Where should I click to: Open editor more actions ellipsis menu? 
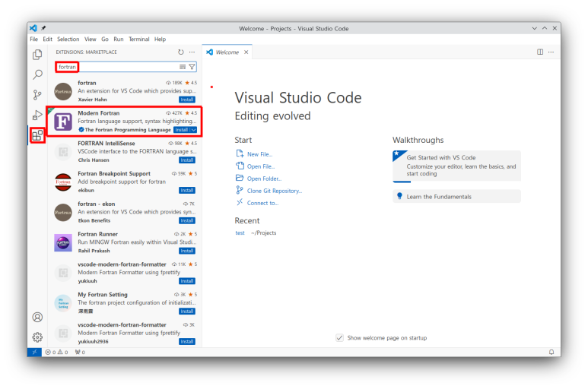click(x=551, y=52)
